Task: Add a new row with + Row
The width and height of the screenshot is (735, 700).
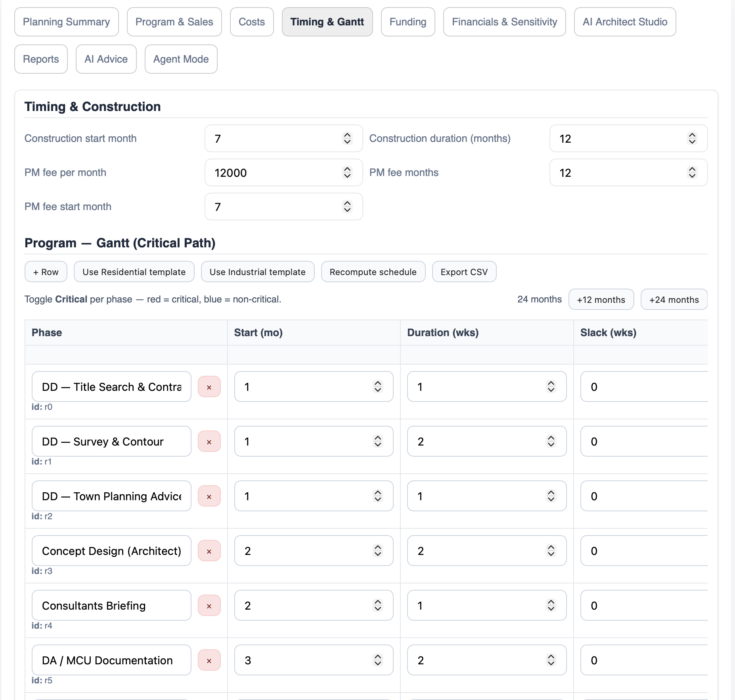Action: (x=46, y=272)
